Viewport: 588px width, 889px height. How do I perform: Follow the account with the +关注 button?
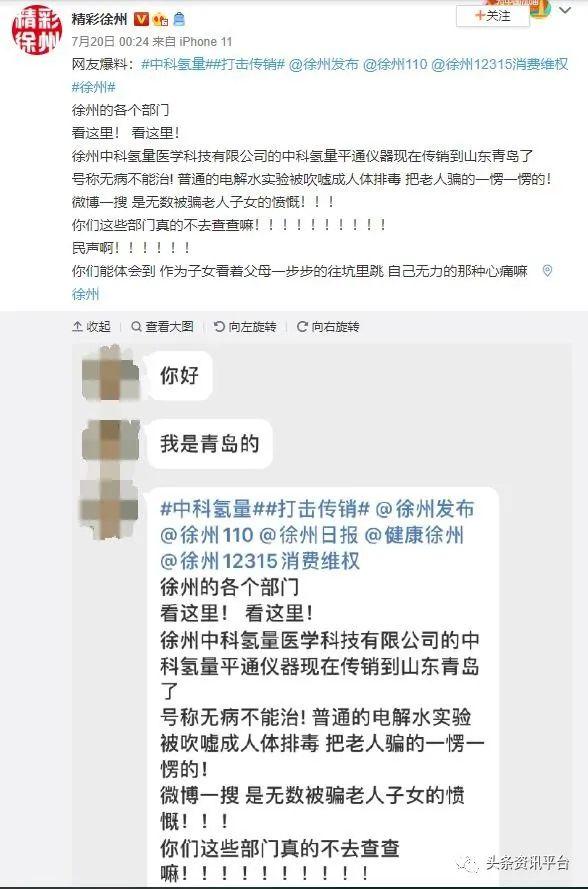pos(492,16)
